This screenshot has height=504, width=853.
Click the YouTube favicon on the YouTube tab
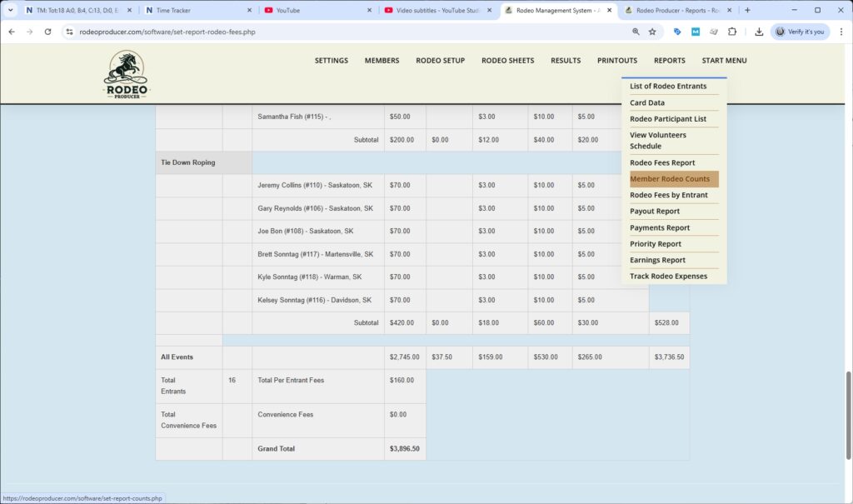pos(268,11)
